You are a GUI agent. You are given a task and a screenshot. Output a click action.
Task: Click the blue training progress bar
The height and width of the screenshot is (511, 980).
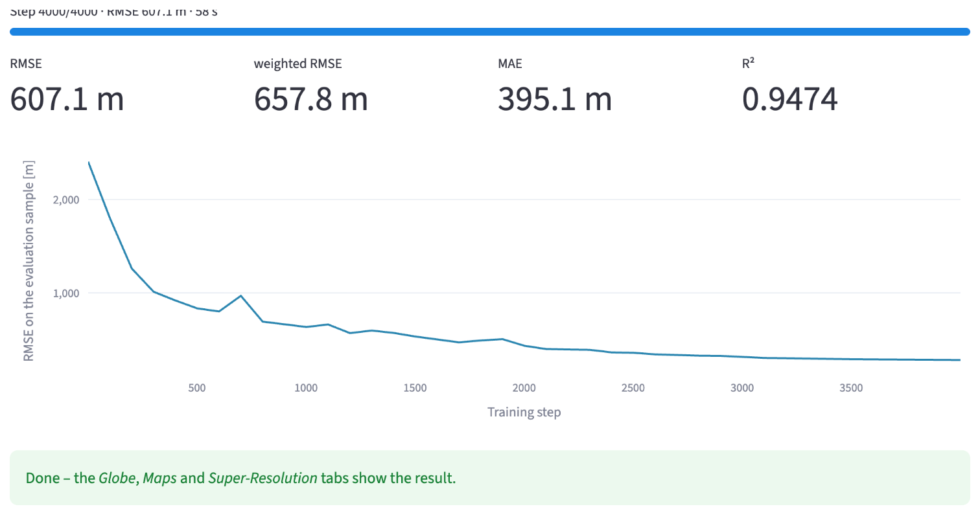[490, 31]
